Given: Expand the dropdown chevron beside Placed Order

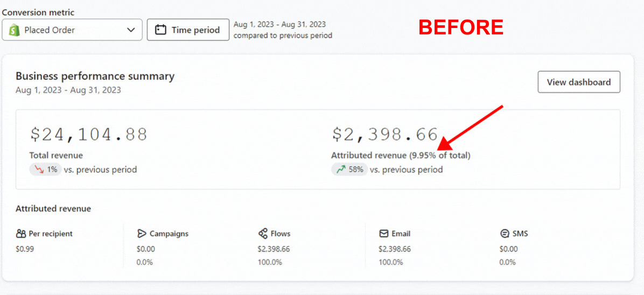Looking at the screenshot, I should pos(131,30).
